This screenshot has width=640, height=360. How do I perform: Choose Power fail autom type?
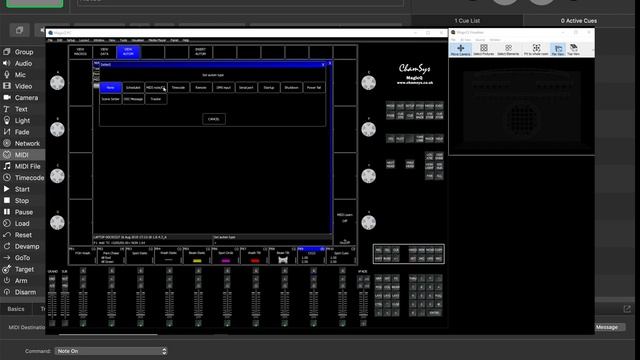click(314, 87)
